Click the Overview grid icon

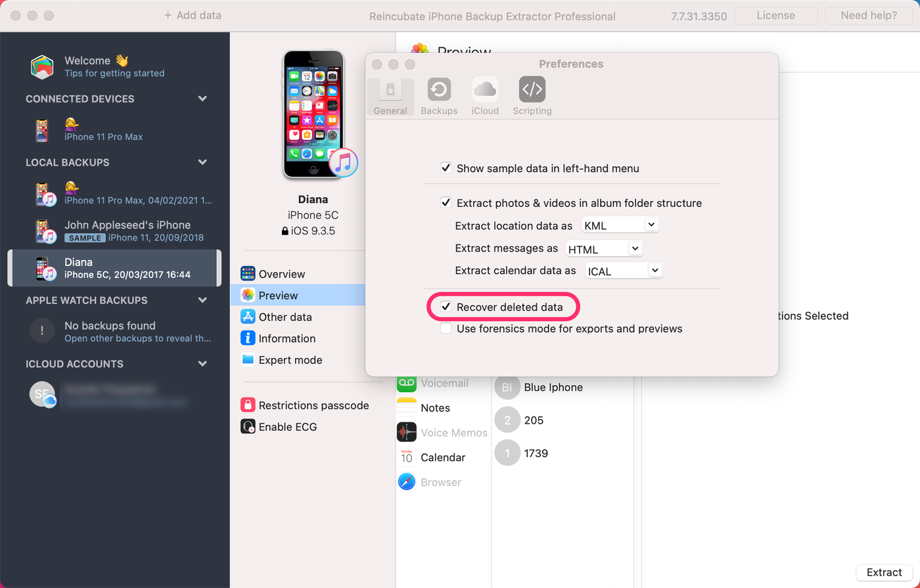tap(248, 274)
